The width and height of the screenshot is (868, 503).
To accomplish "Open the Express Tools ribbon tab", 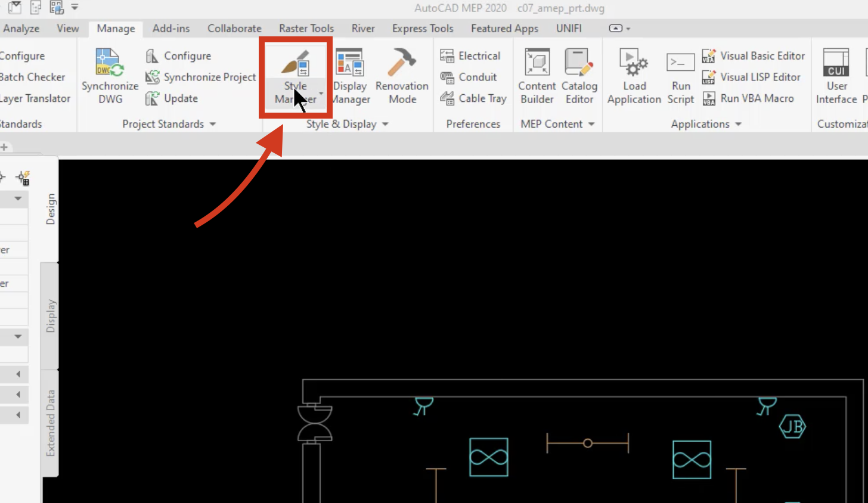I will click(423, 28).
